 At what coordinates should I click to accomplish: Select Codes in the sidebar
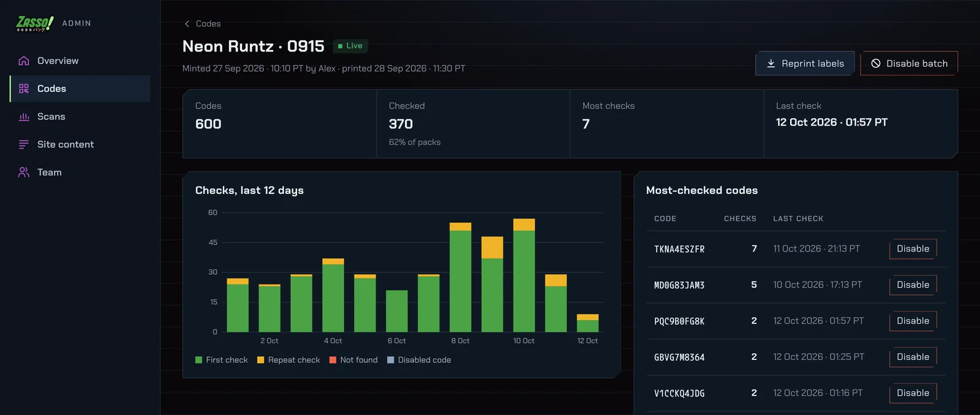(80, 89)
